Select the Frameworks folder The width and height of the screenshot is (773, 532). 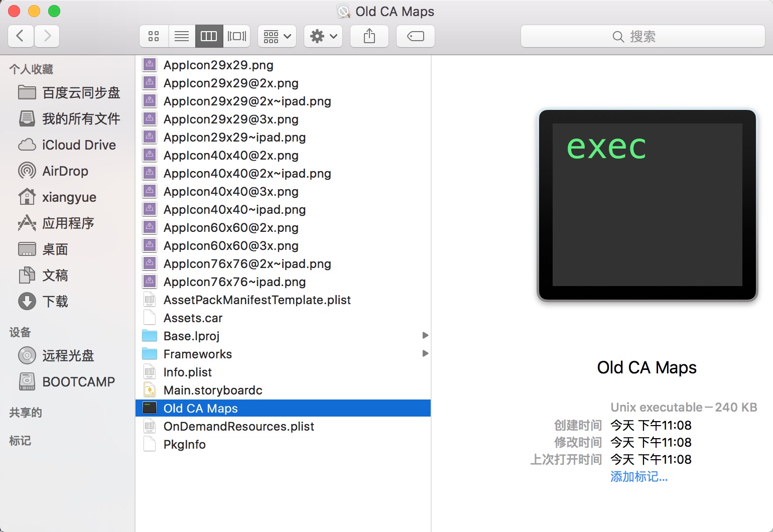point(197,354)
